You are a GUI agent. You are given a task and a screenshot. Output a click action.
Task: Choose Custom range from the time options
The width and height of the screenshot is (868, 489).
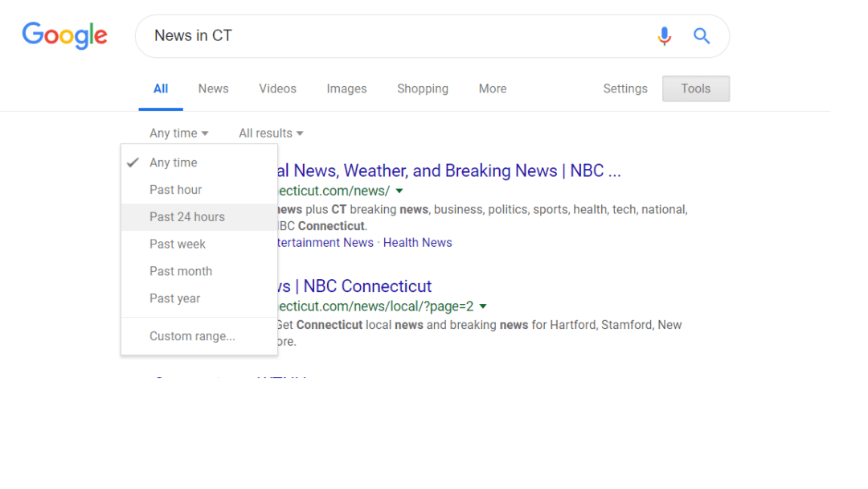192,335
